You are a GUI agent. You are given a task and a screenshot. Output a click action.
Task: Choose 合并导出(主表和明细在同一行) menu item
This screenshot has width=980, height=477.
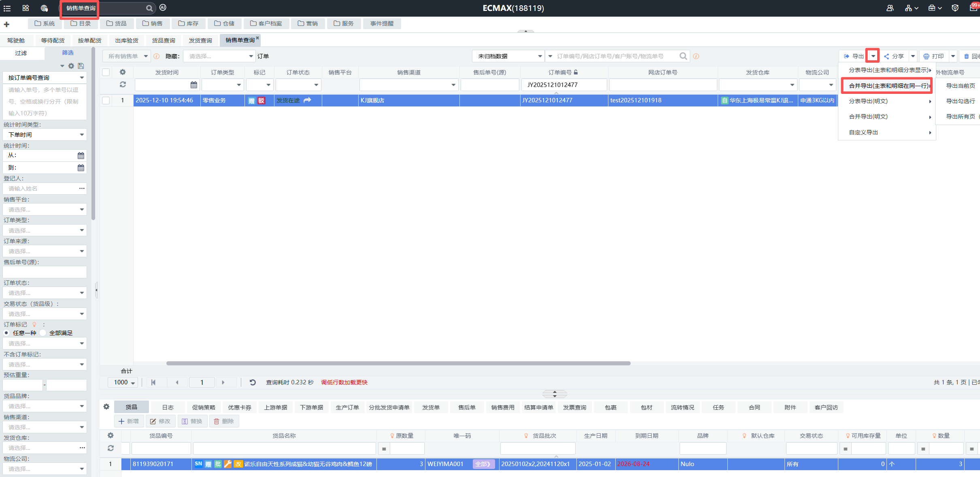887,86
